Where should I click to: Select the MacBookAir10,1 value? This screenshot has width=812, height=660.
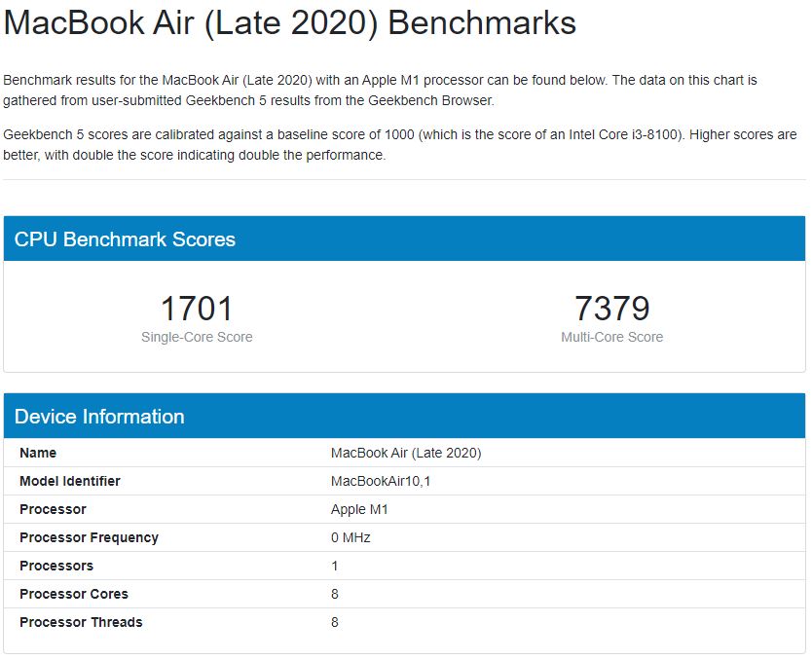[381, 482]
